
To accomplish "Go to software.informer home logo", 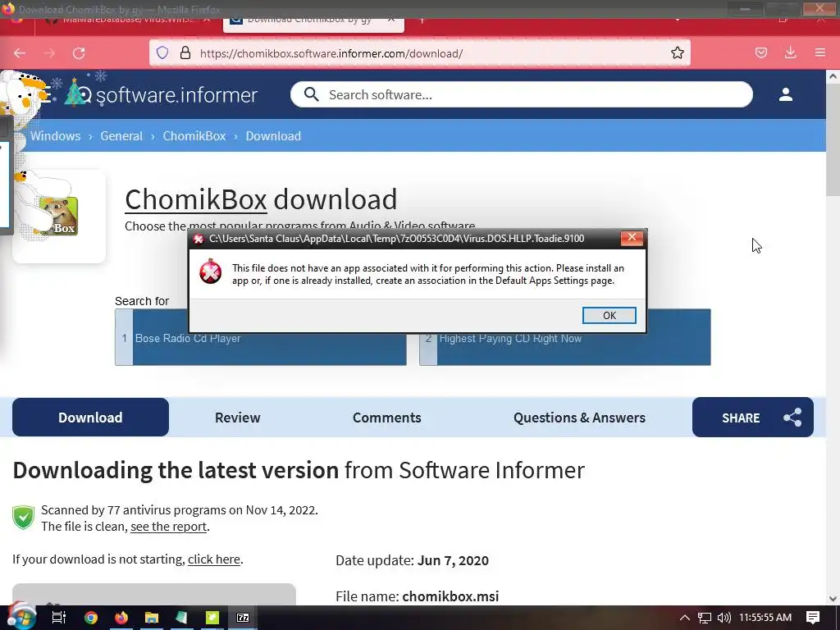I will (x=161, y=94).
